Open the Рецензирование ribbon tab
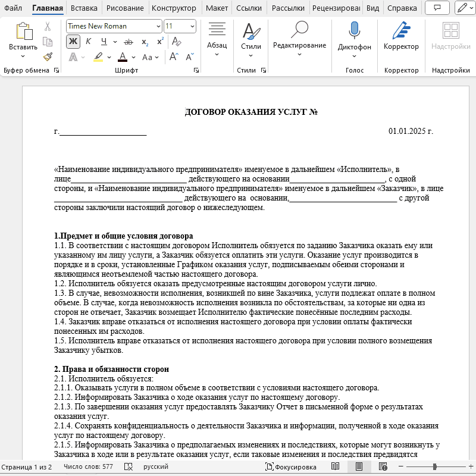 (x=336, y=8)
